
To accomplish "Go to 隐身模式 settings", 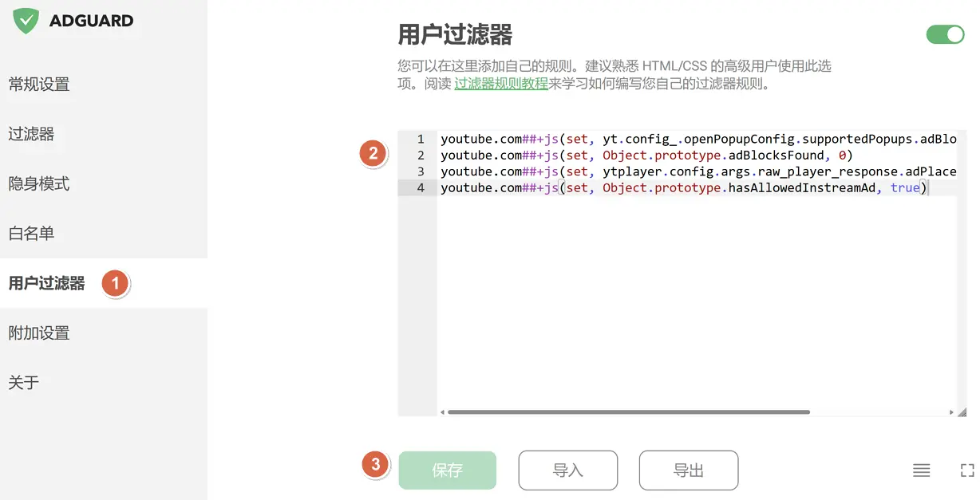I will [x=39, y=183].
